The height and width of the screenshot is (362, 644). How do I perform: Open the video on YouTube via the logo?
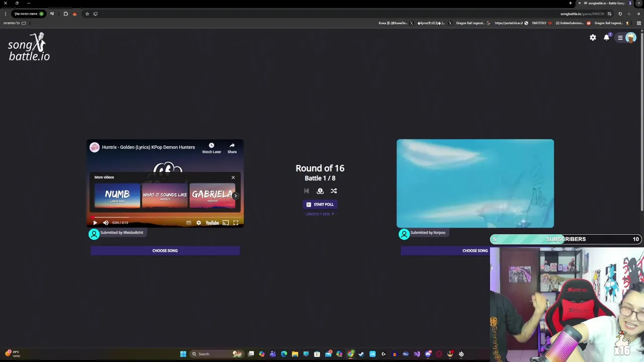(212, 223)
